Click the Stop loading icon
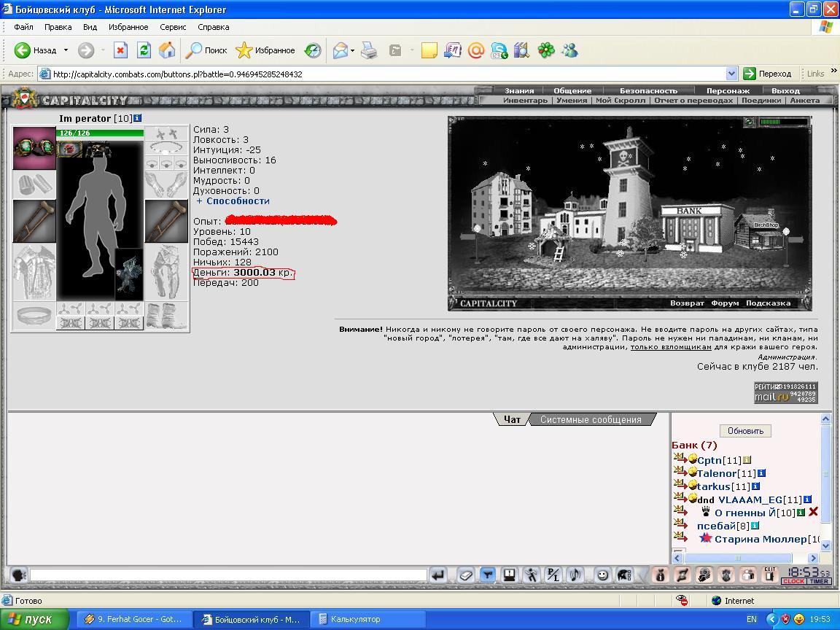 click(x=120, y=50)
